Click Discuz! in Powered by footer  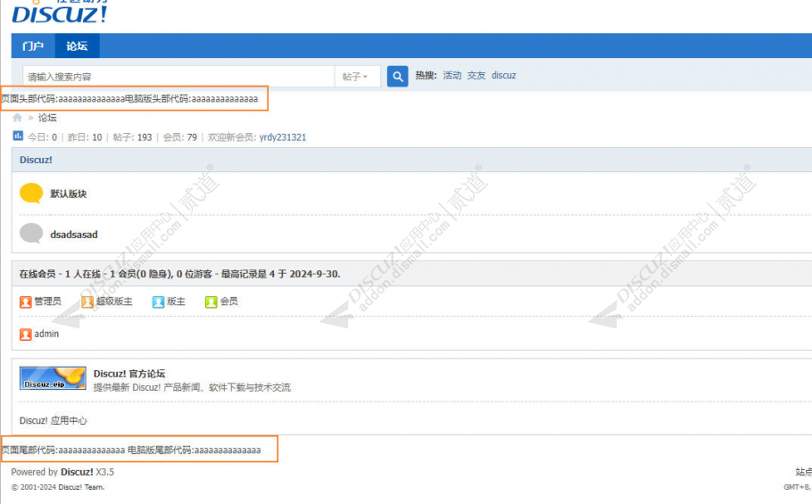click(x=77, y=472)
